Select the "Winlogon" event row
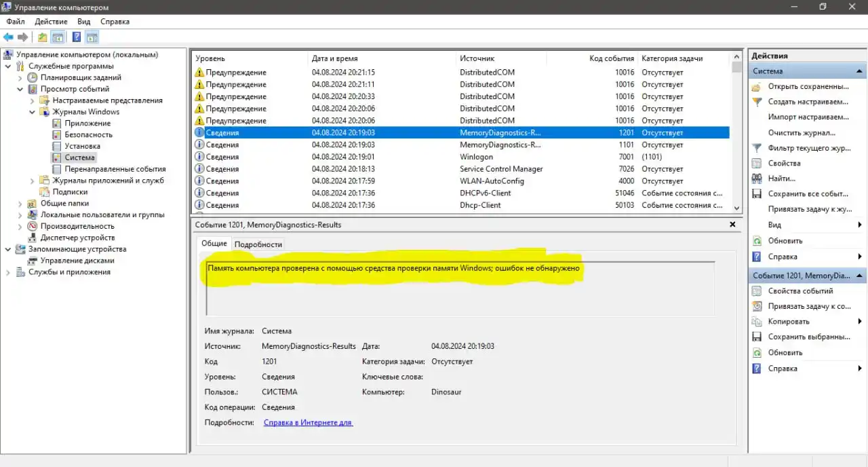The width and height of the screenshot is (868, 467). pos(462,157)
